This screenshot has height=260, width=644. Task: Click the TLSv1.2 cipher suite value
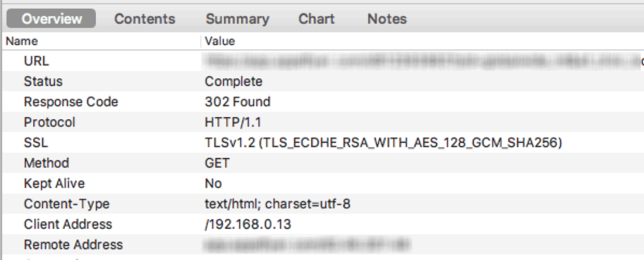383,143
